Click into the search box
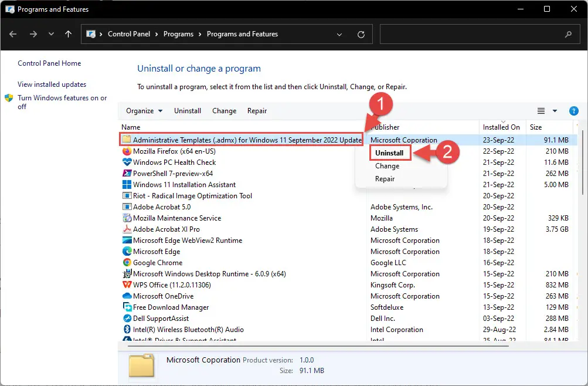This screenshot has height=386, width=588. click(480, 34)
